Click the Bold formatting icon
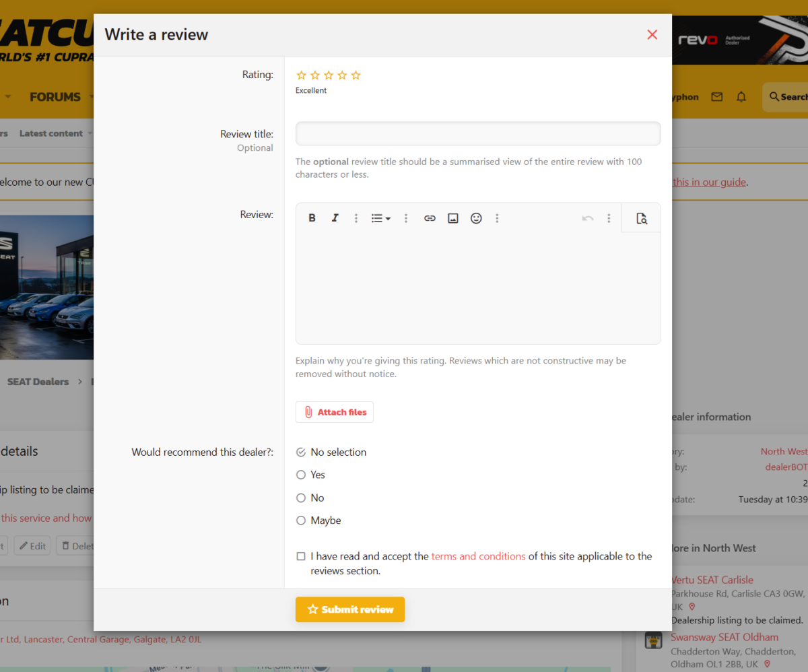This screenshot has width=808, height=672. [312, 218]
